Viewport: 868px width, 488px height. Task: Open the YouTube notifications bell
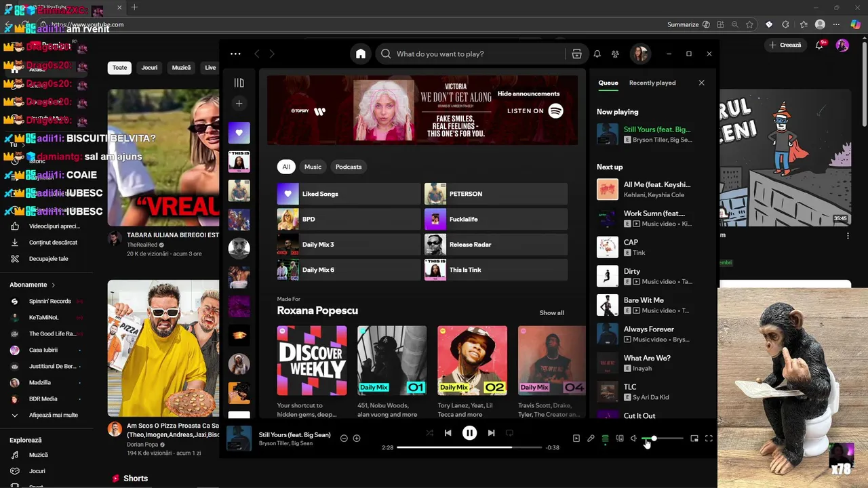[x=820, y=45]
